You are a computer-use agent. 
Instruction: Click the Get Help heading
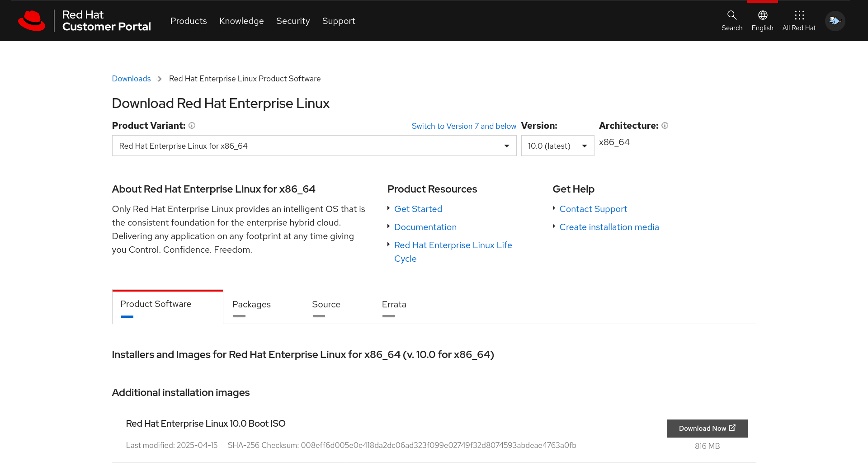click(x=573, y=189)
